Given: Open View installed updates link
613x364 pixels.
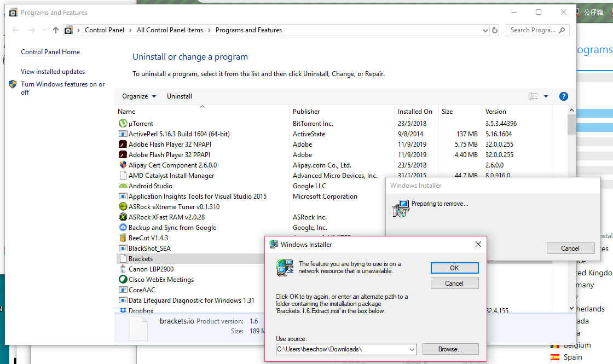Looking at the screenshot, I should 53,72.
